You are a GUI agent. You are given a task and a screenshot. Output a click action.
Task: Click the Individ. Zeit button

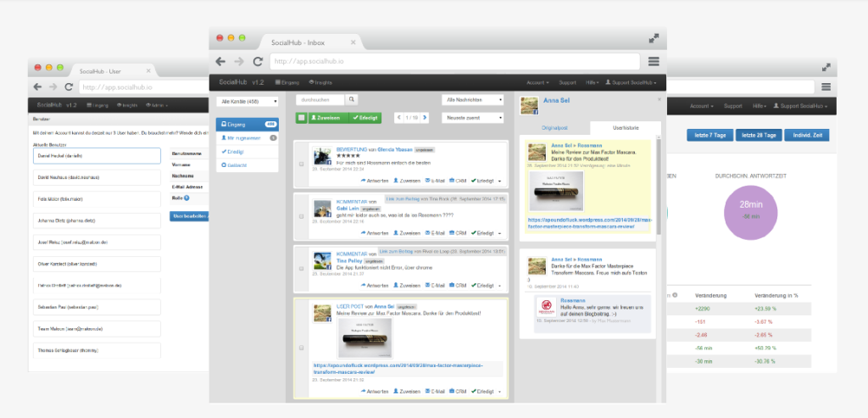click(807, 135)
